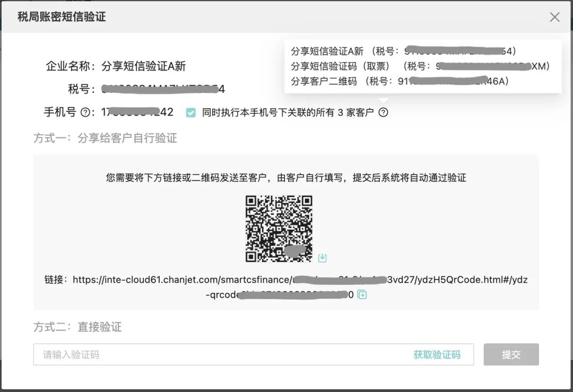Viewport: 573px width, 392px height.
Task: Click the help icon after 3 家客户
Action: [x=383, y=112]
